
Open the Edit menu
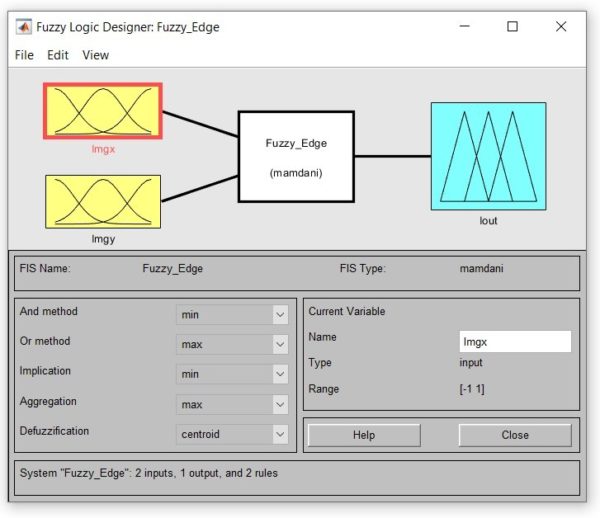coord(58,55)
